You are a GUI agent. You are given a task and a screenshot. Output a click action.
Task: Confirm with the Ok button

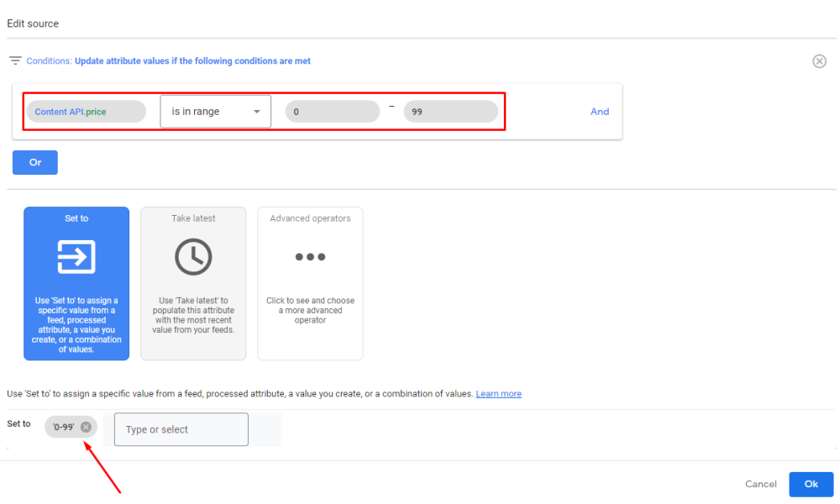(x=811, y=484)
